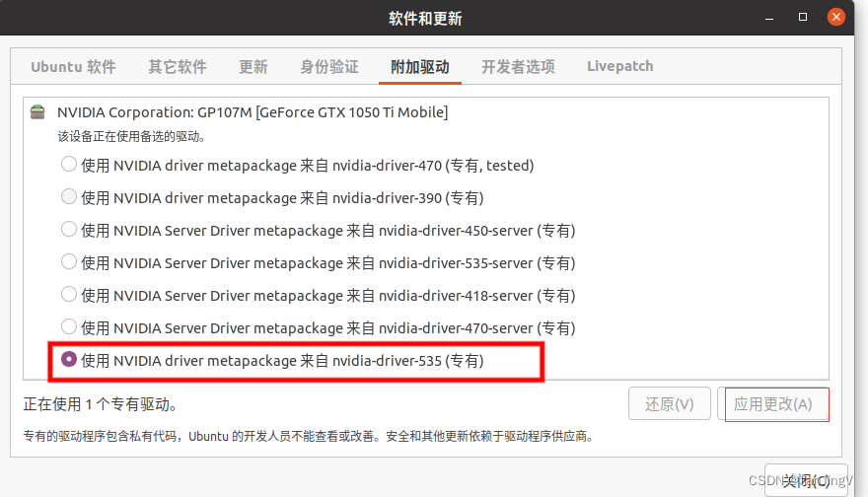Switch to the Ubuntu 软件 tab
The width and height of the screenshot is (868, 497).
pos(73,67)
